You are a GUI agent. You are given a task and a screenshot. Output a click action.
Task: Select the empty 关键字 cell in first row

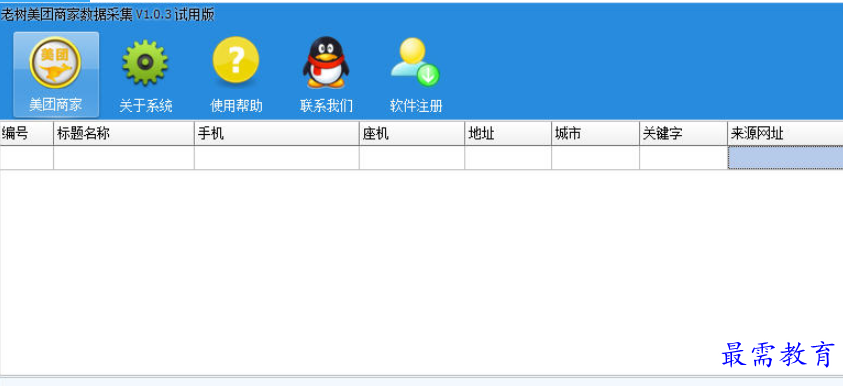tap(683, 158)
